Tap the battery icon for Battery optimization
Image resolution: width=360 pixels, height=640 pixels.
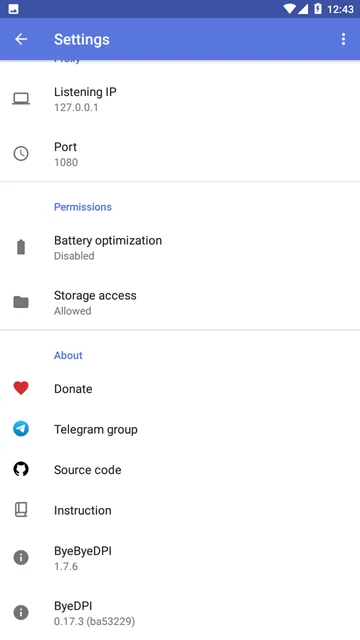pos(21,247)
